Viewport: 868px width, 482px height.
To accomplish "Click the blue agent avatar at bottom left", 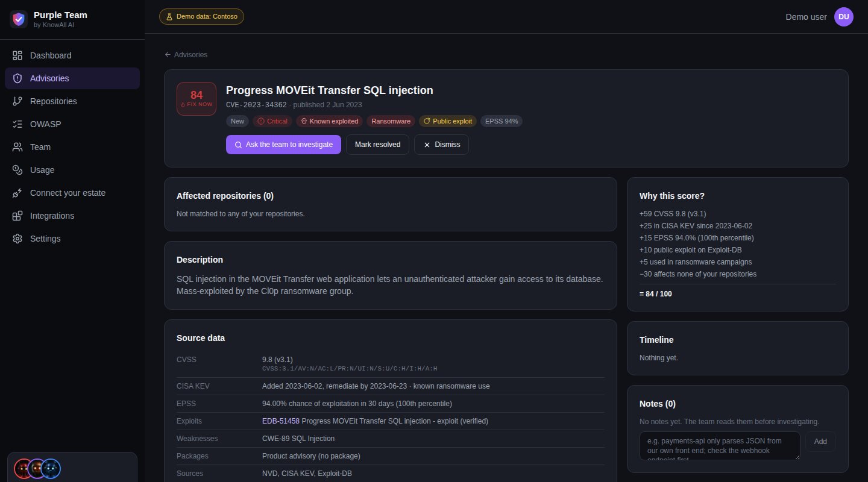I will [51, 468].
